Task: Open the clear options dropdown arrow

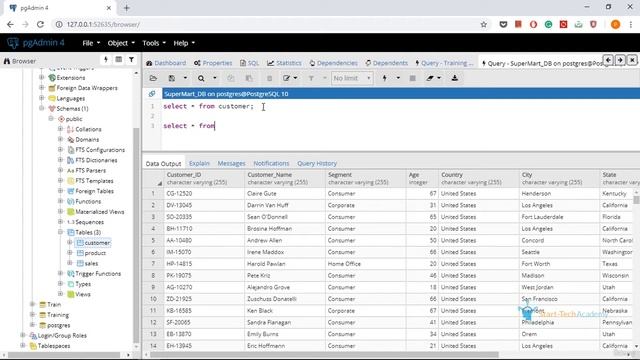Action: (x=439, y=78)
